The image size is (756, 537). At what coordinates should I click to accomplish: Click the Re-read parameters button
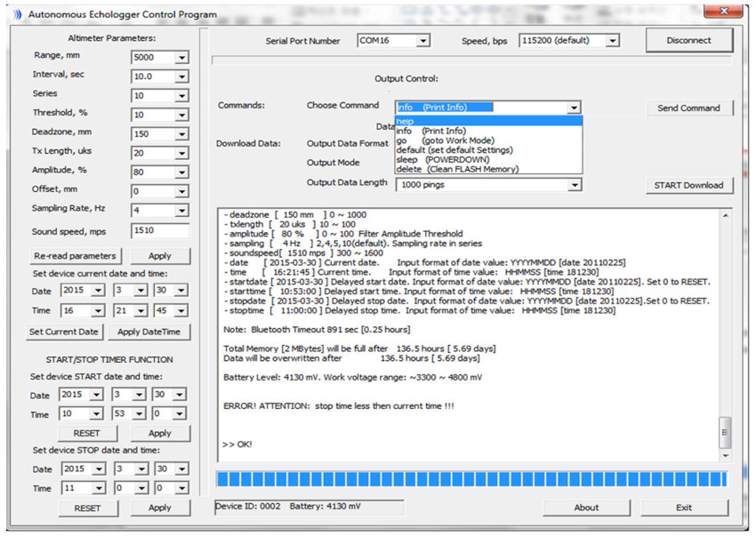point(76,256)
